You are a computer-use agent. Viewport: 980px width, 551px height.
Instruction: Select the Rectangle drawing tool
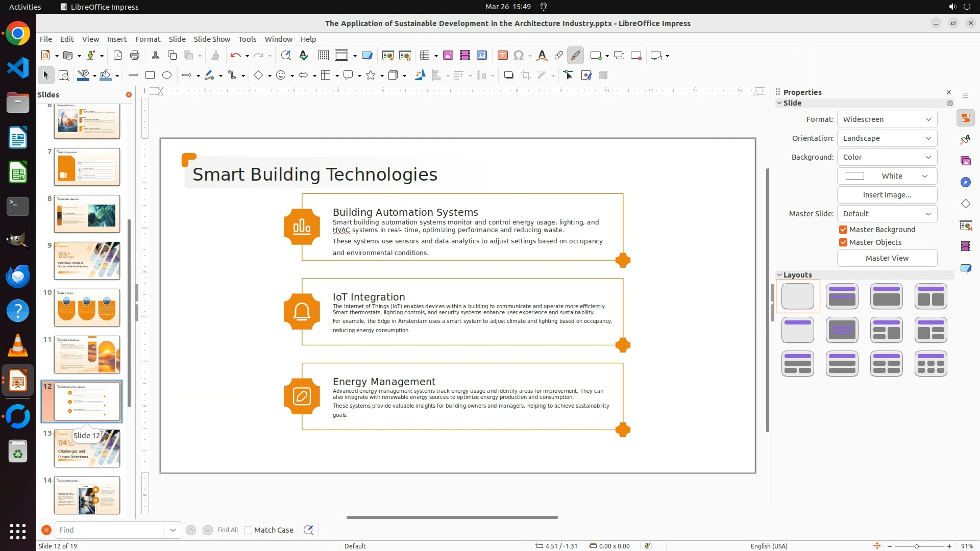coord(150,76)
